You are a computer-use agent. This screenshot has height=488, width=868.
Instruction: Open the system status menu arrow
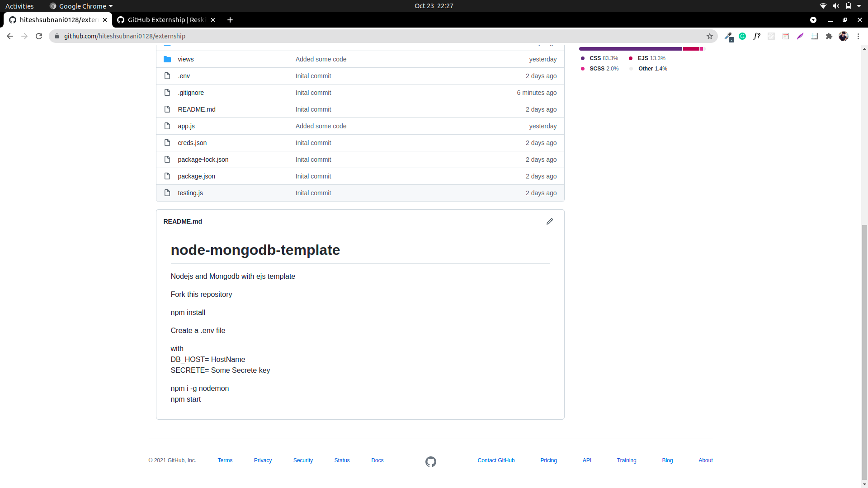coord(859,6)
